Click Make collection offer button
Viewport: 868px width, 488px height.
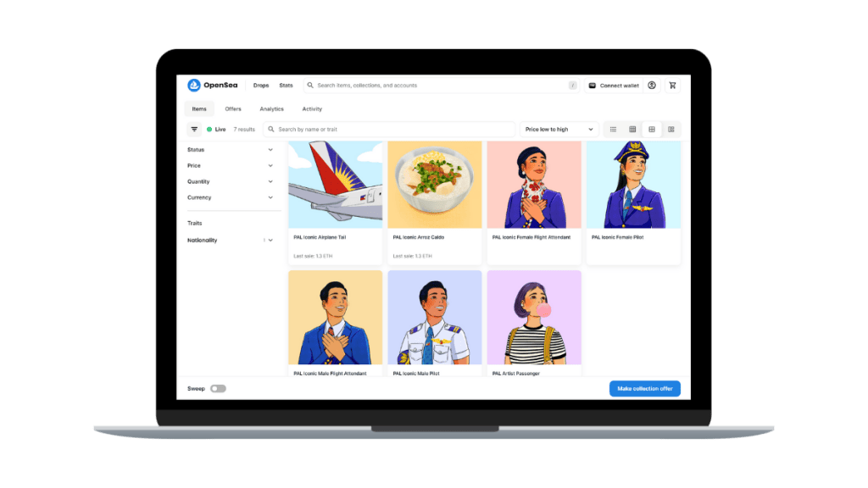[645, 388]
